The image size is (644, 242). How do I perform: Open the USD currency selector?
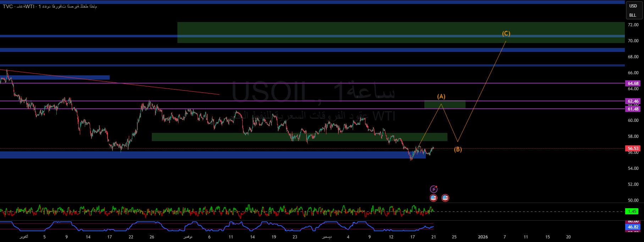(633, 6)
